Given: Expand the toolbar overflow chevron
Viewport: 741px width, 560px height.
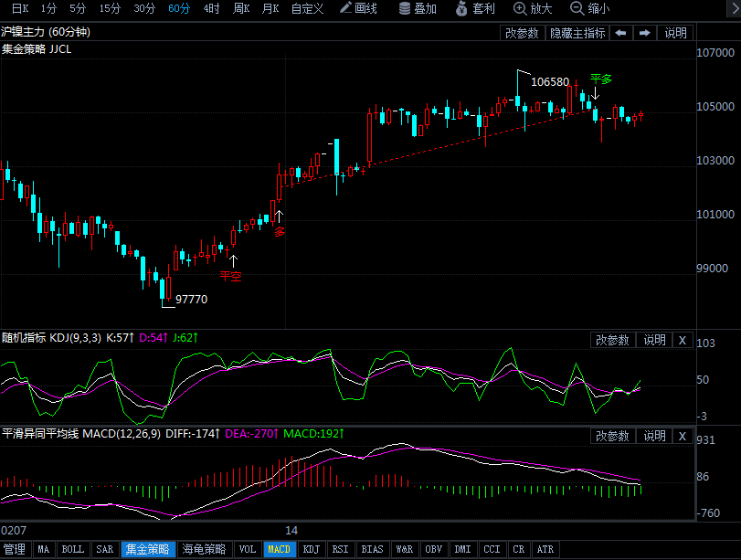Looking at the screenshot, I should coord(734,8).
